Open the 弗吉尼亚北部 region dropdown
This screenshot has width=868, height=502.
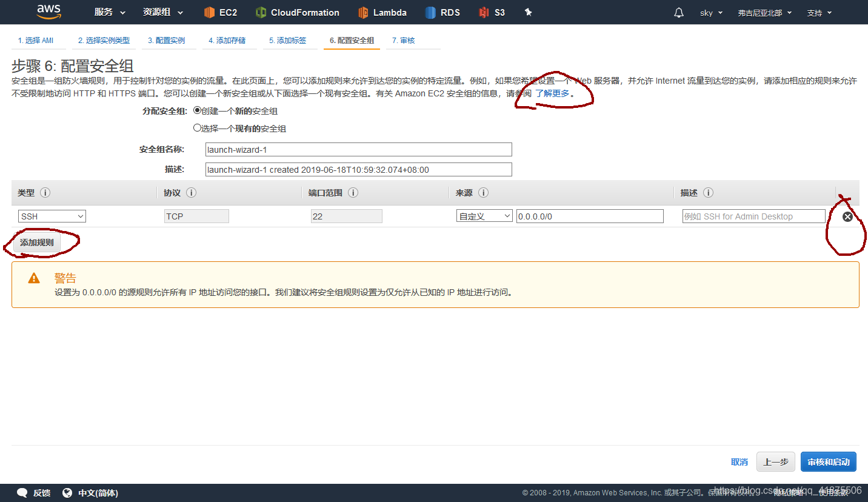(x=765, y=13)
